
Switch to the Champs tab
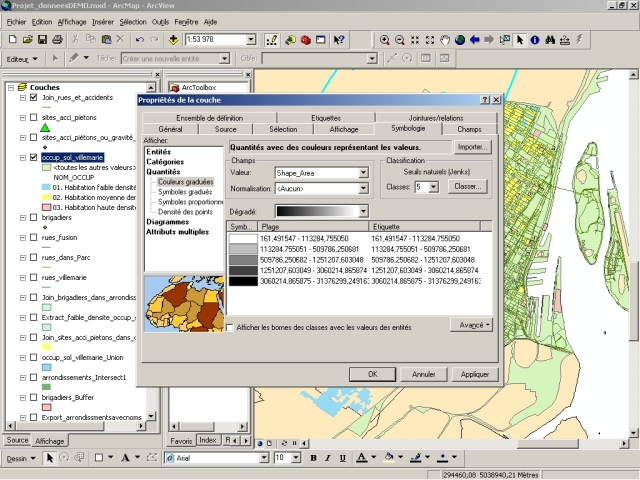coord(469,129)
